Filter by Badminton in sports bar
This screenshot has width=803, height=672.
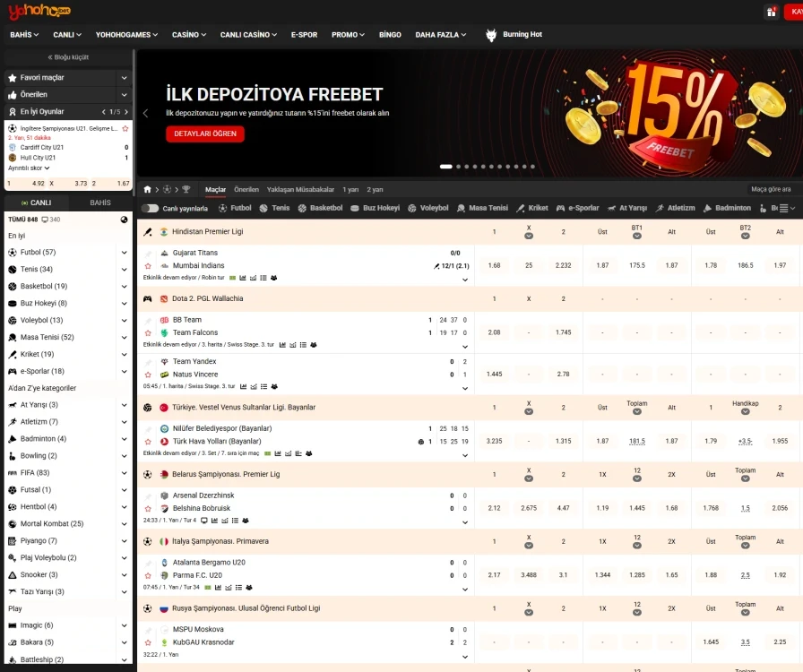click(x=727, y=208)
